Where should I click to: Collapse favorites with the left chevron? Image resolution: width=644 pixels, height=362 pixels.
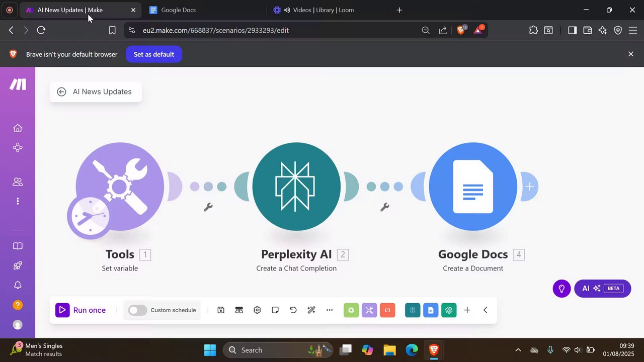(x=486, y=310)
